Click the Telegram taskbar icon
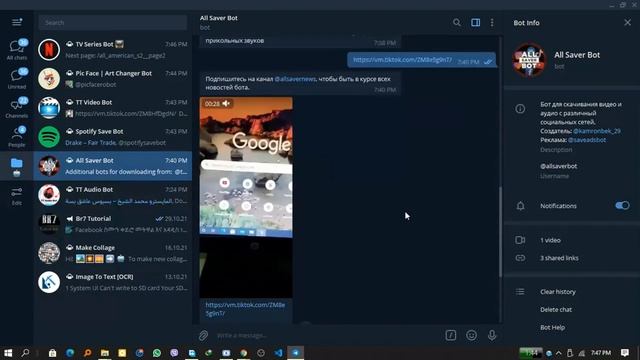This screenshot has height=360, width=640. [x=296, y=353]
